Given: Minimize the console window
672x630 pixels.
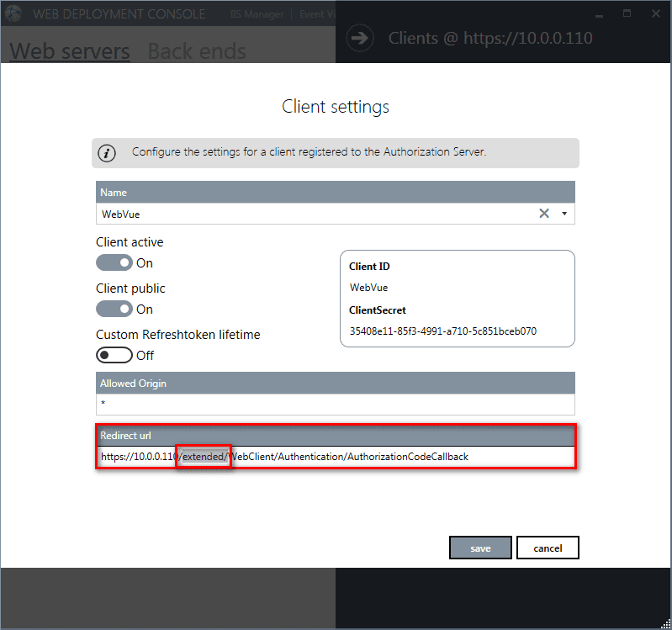Looking at the screenshot, I should coord(599,14).
